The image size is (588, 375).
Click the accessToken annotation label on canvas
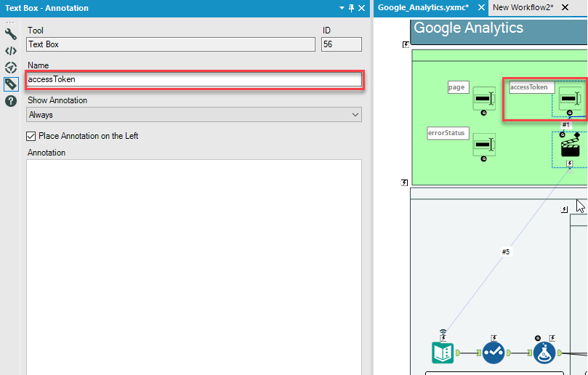tap(531, 87)
